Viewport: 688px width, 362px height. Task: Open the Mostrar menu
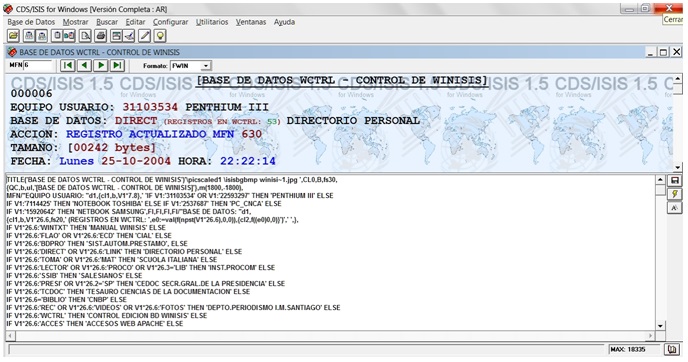coord(75,22)
